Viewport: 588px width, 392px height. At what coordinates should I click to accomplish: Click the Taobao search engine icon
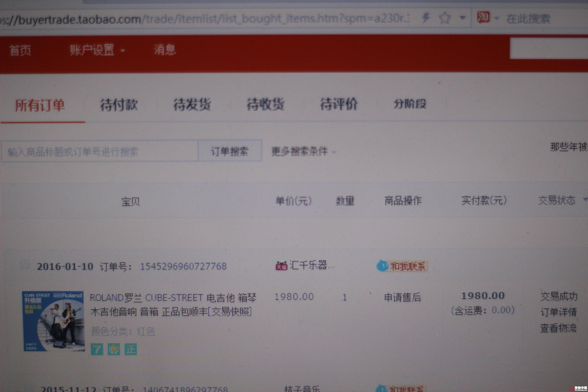pos(483,17)
